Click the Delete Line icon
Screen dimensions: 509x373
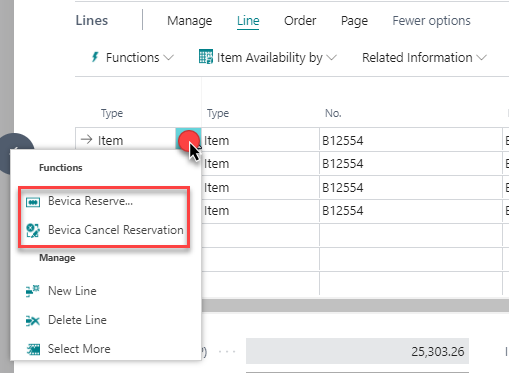(x=33, y=321)
